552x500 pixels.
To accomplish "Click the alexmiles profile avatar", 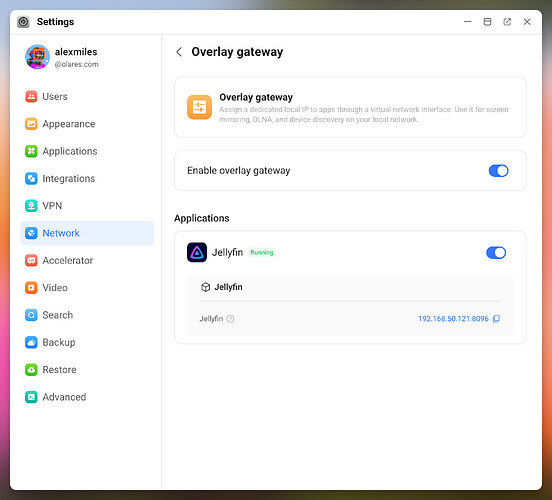I will [37, 57].
